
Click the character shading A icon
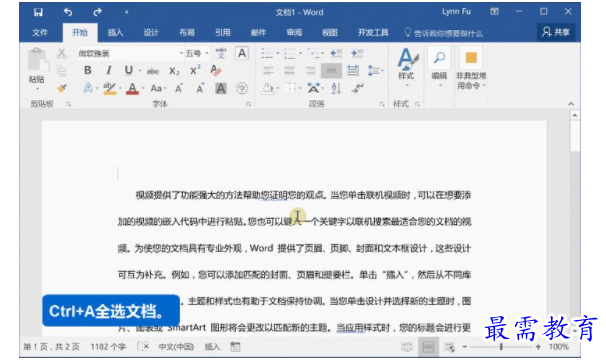pos(221,89)
